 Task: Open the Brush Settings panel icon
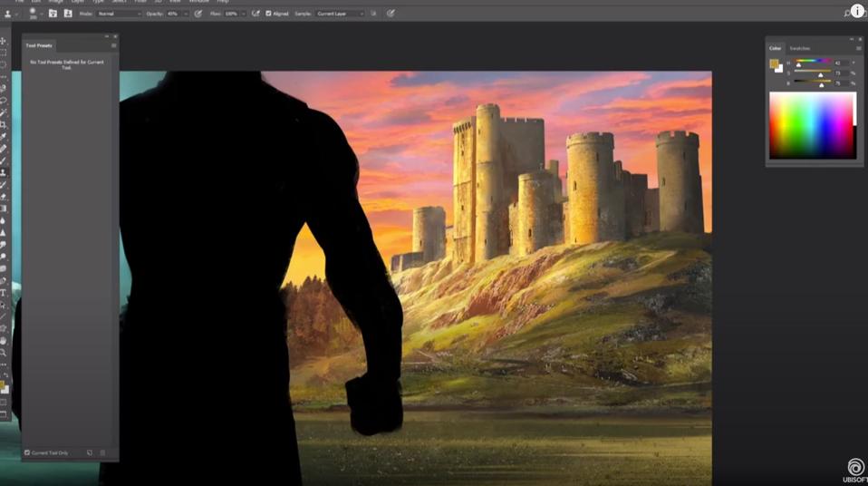[x=53, y=14]
